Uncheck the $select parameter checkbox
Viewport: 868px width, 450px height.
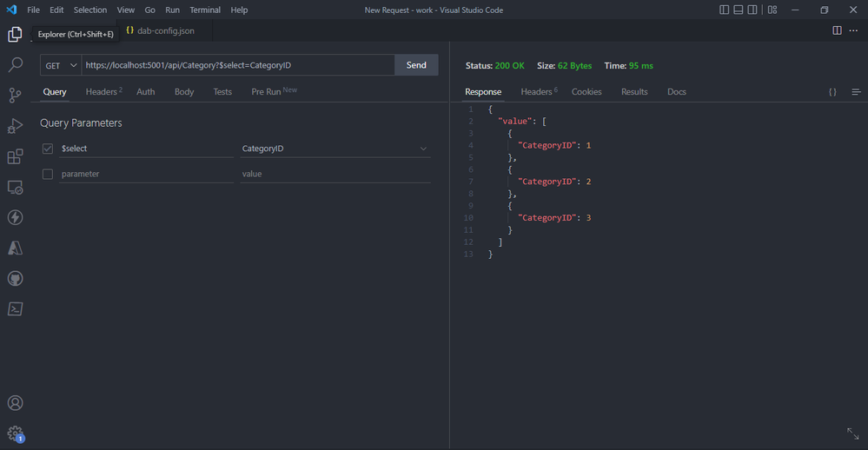click(48, 149)
